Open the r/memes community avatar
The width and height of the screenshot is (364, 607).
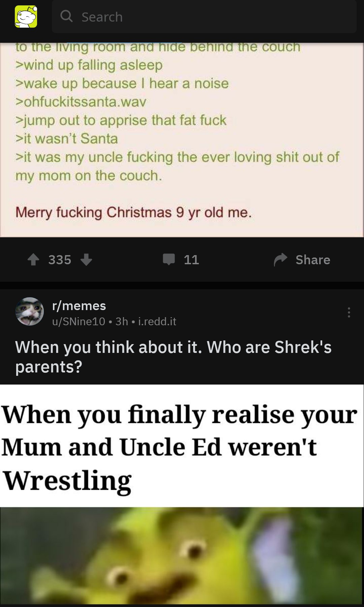coord(30,311)
